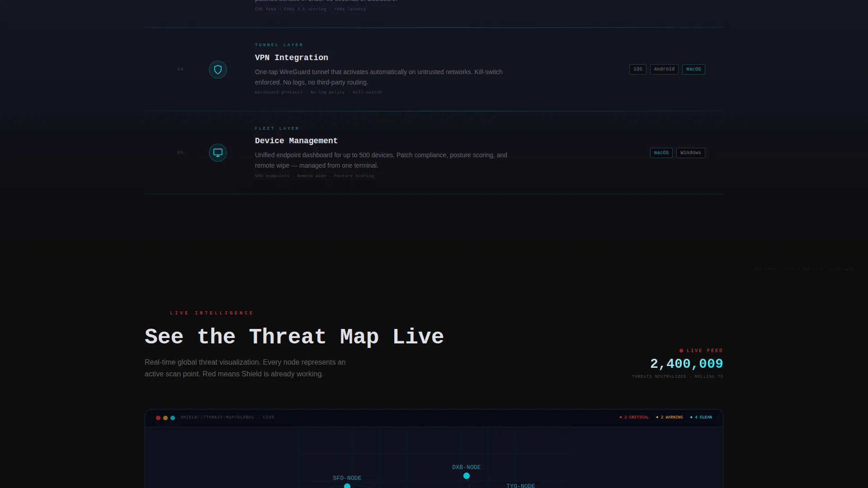Select the Windows platform tag
The image size is (868, 488).
click(x=691, y=153)
